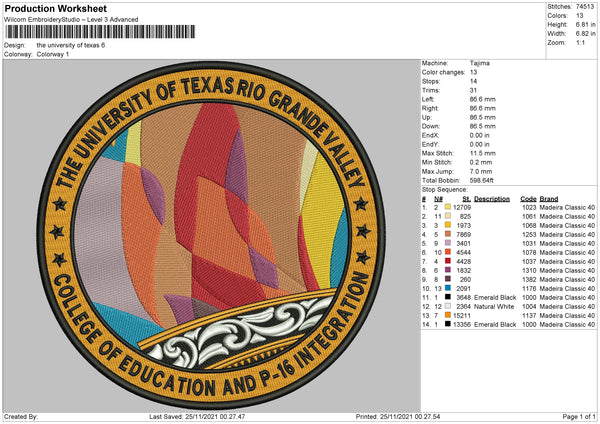Viewport: 600px width, 424px height.
Task: Click thread code 1137
Action: click(x=529, y=315)
